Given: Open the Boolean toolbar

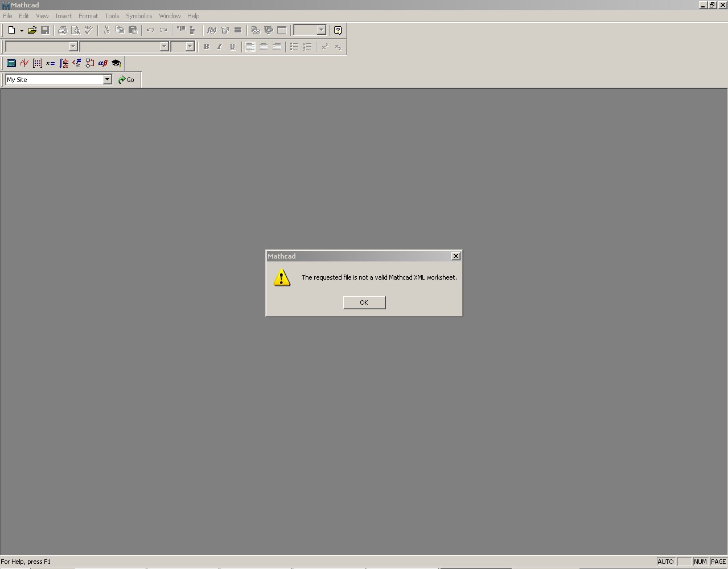Looking at the screenshot, I should coord(77,63).
